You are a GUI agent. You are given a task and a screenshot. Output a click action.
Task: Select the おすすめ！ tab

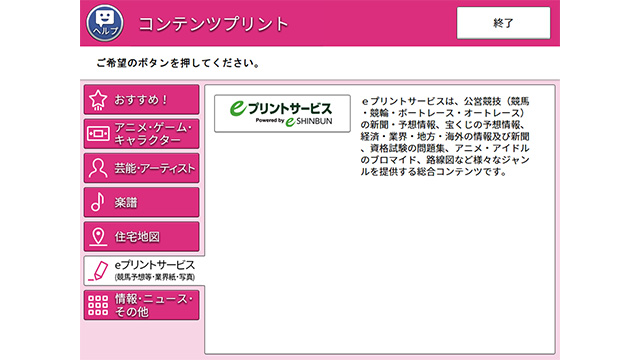coord(142,100)
